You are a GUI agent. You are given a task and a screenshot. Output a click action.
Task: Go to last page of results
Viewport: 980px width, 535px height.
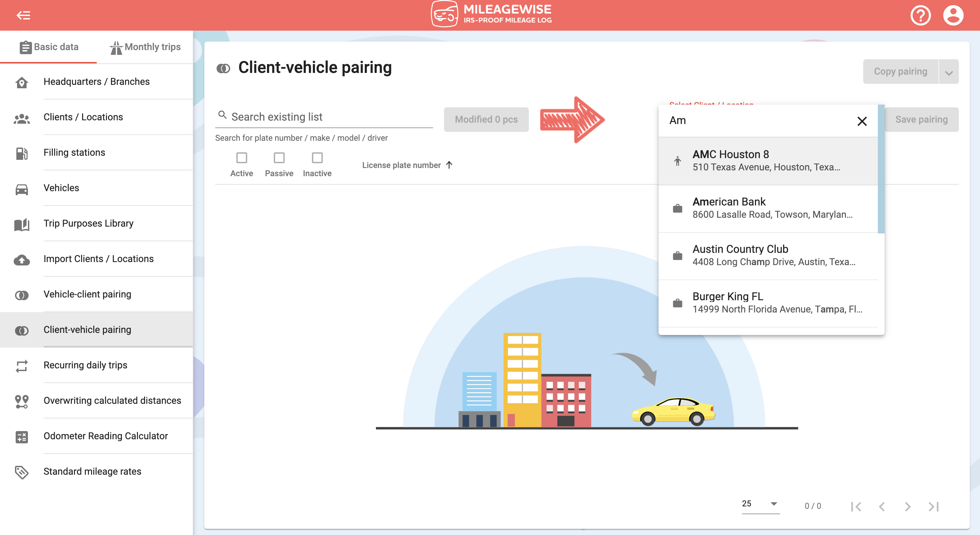coord(933,506)
